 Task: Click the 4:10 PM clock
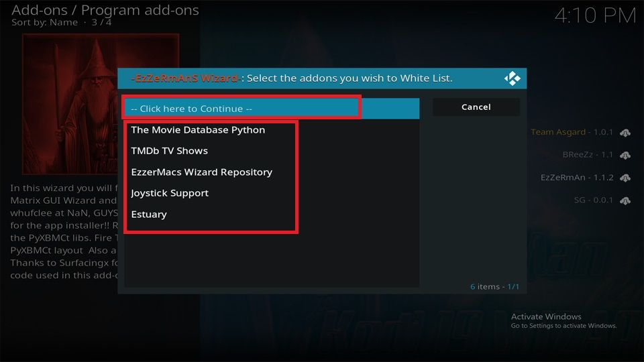pyautogui.click(x=595, y=16)
